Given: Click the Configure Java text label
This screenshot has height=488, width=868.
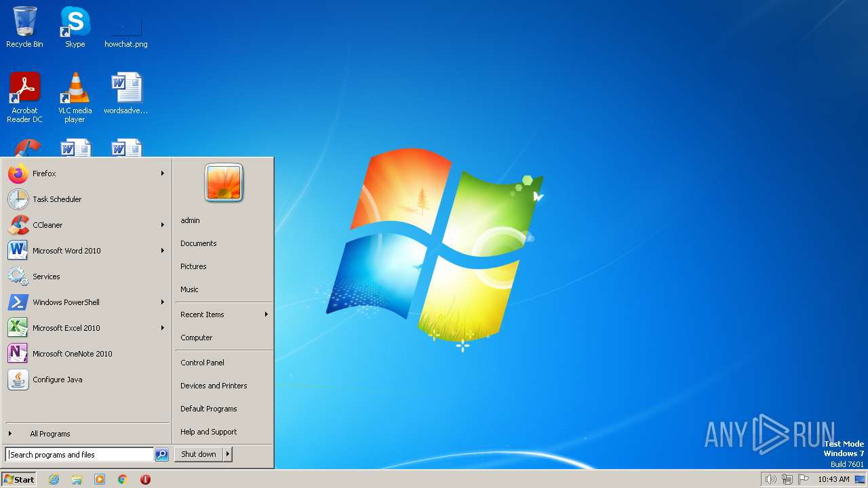Looking at the screenshot, I should (x=58, y=380).
